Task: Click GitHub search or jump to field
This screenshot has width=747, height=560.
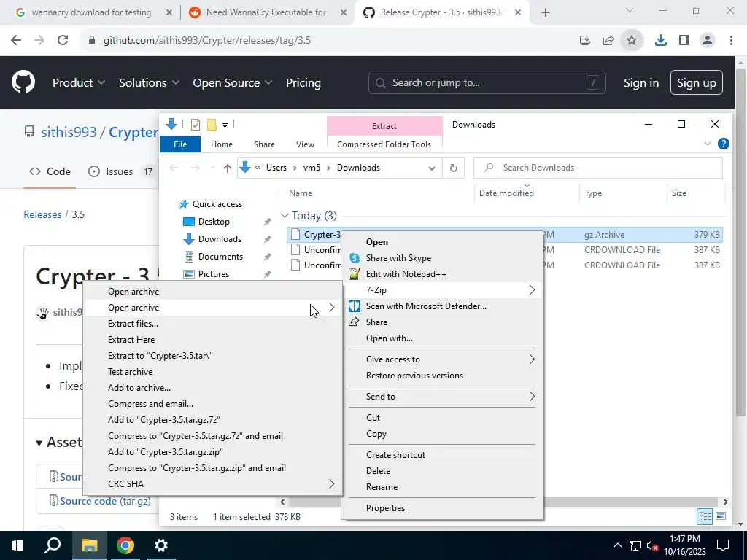Action: pyautogui.click(x=487, y=83)
